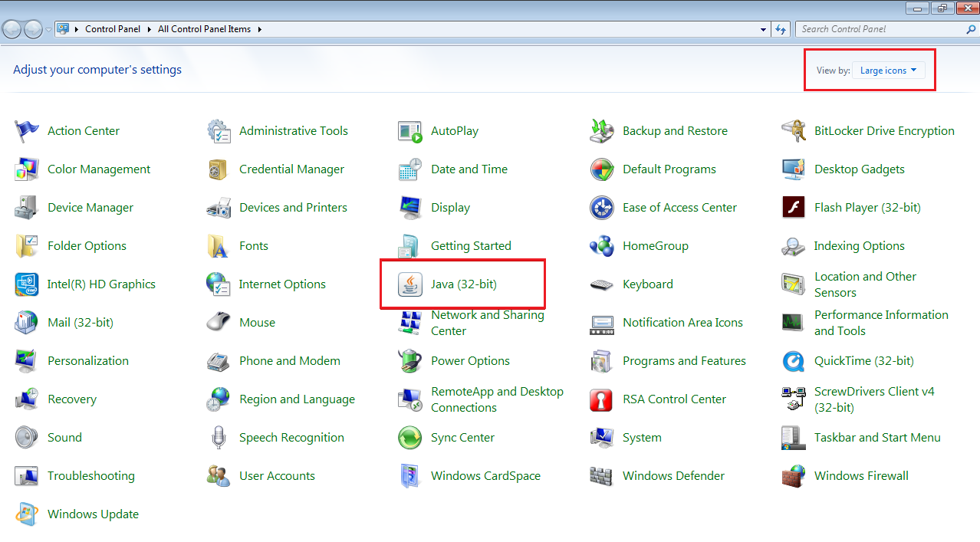
Task: Click the AutoPlay icon
Action: [410, 131]
